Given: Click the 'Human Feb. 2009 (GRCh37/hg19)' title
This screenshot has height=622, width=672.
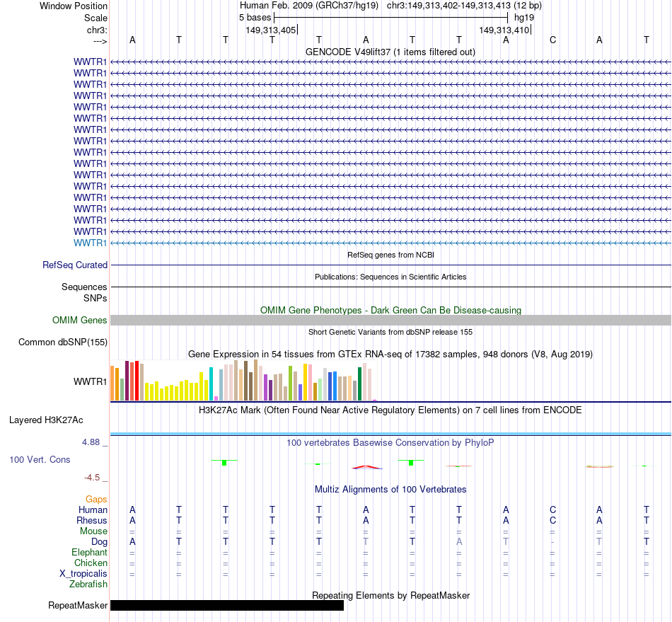Looking at the screenshot, I should [x=308, y=6].
